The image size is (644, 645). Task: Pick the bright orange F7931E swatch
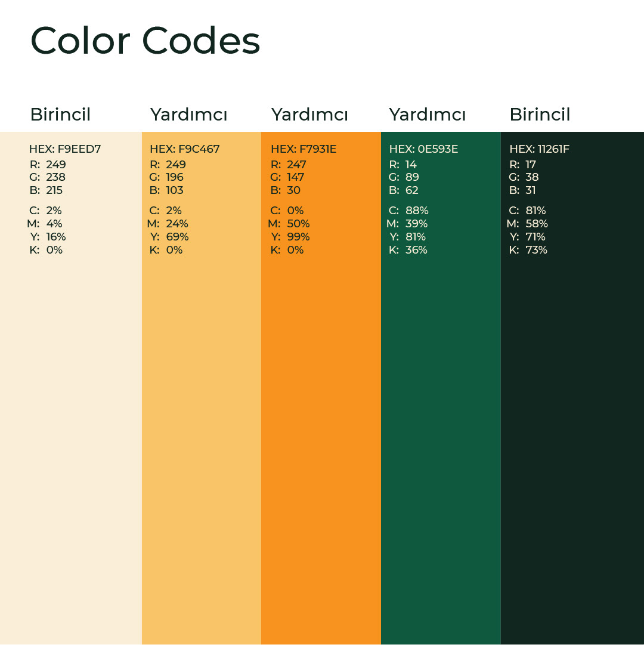pos(321,388)
